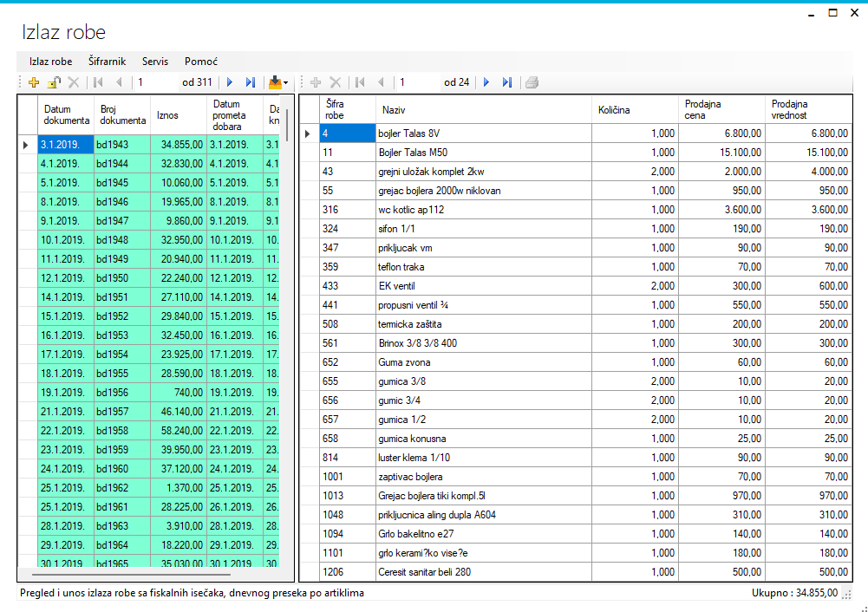Viewport: 868px width, 612px height.
Task: Click the printer icon
Action: 532,82
